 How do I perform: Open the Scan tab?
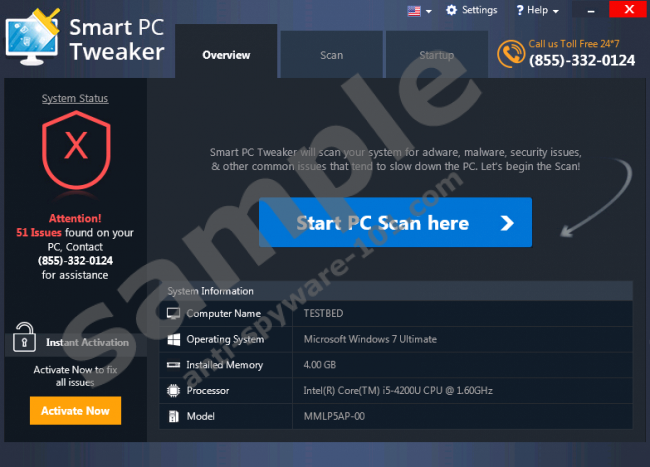(x=331, y=55)
